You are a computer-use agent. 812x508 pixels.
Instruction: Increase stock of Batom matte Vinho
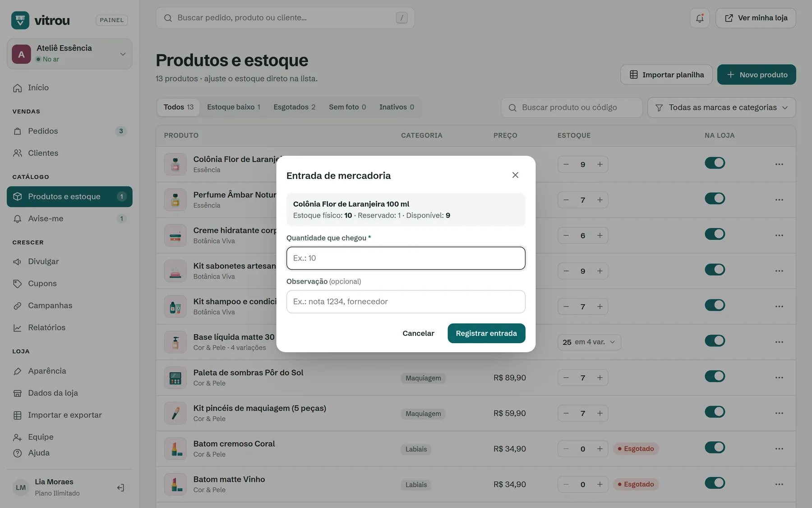point(600,485)
